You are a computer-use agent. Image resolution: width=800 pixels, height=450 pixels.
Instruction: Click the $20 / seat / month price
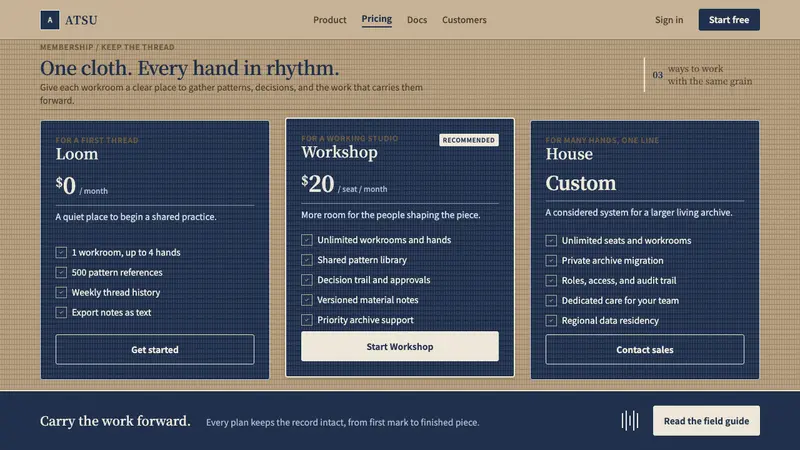click(x=344, y=184)
